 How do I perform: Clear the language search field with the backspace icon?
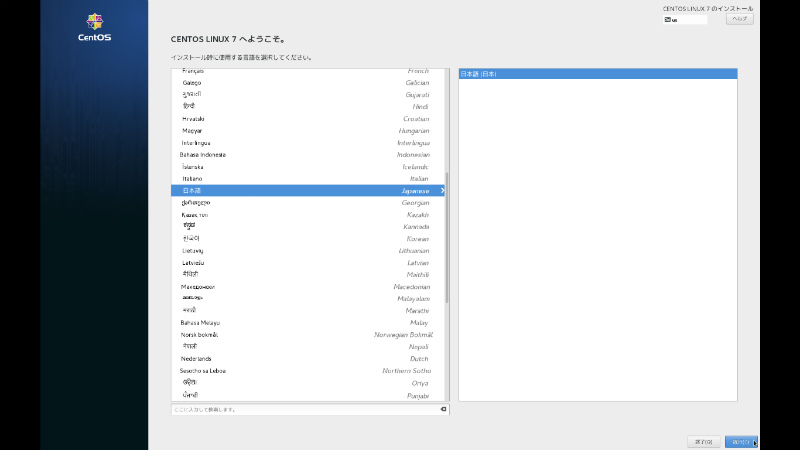pyautogui.click(x=442, y=409)
